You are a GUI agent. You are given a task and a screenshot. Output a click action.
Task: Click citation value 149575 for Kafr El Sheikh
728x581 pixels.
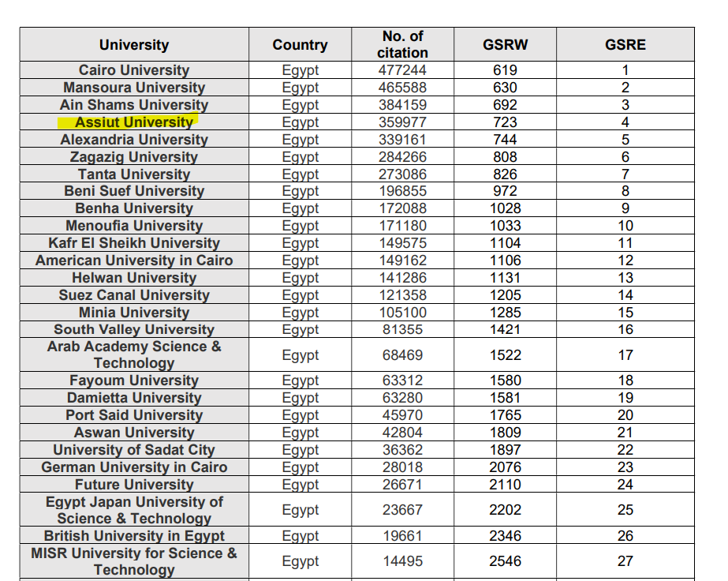(x=402, y=243)
